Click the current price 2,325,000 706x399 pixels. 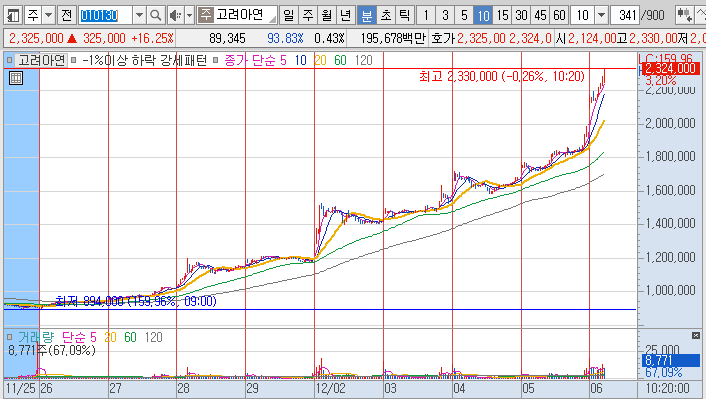tap(36, 38)
